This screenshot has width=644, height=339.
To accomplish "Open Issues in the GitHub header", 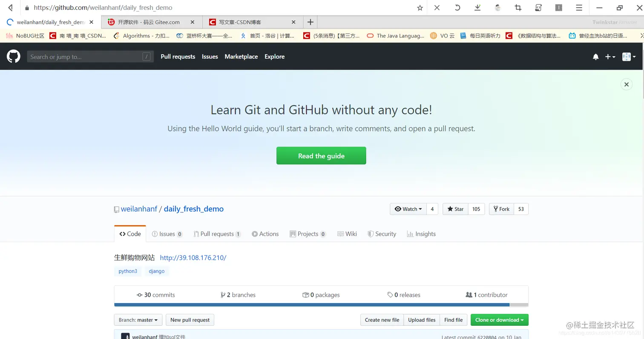I will [210, 57].
